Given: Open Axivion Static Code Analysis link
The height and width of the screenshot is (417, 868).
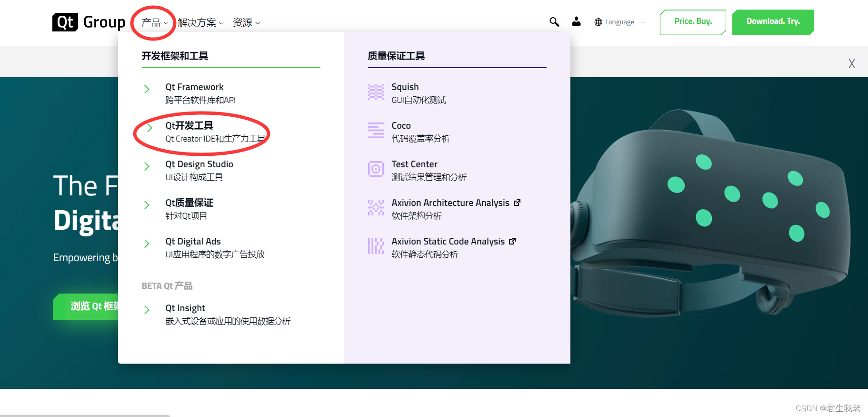Looking at the screenshot, I should (448, 241).
